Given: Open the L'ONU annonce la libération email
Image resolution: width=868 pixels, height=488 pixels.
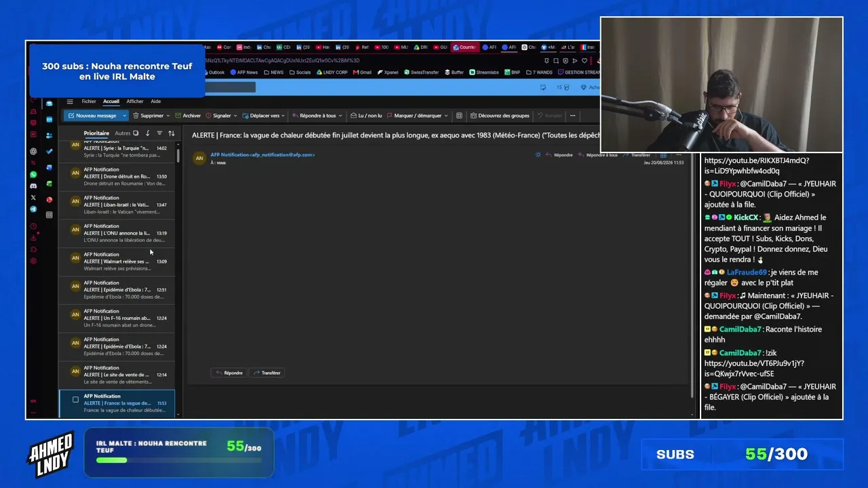Looking at the screenshot, I should (117, 233).
